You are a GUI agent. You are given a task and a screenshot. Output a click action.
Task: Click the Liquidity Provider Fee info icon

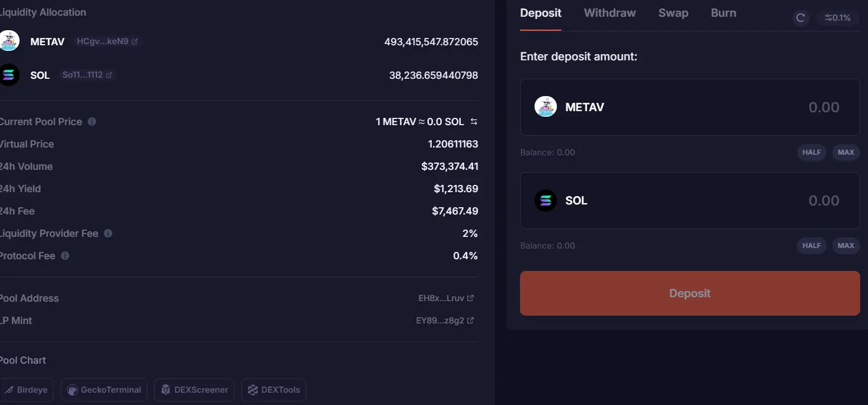coord(108,233)
